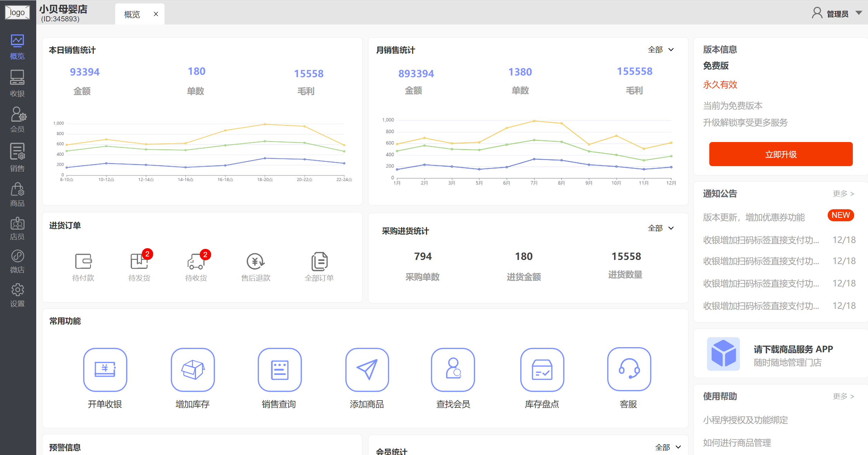Open the 收银 cashier sidebar icon
The width and height of the screenshot is (868, 455).
coord(17,77)
